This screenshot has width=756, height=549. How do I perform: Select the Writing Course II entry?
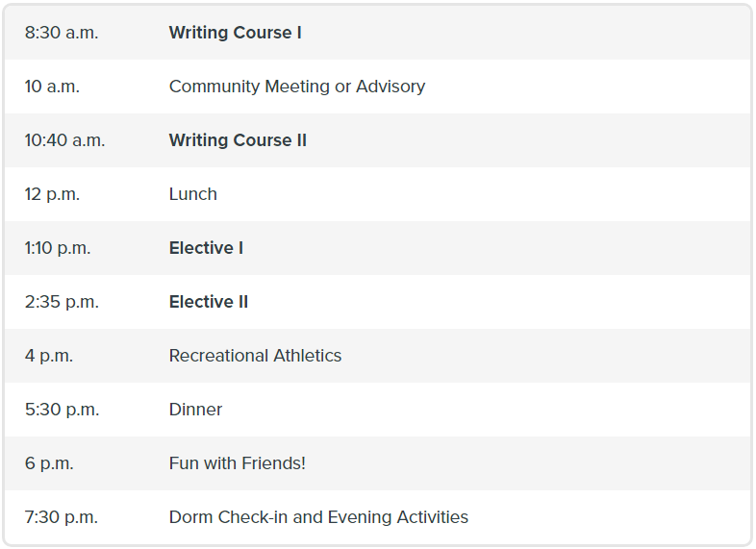[238, 140]
